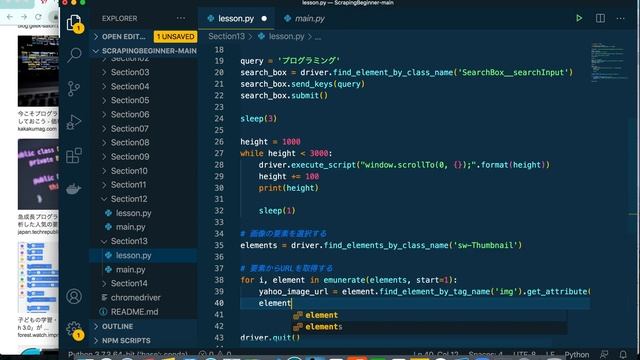Open the Accounts menu icon

pyautogui.click(x=74, y=296)
